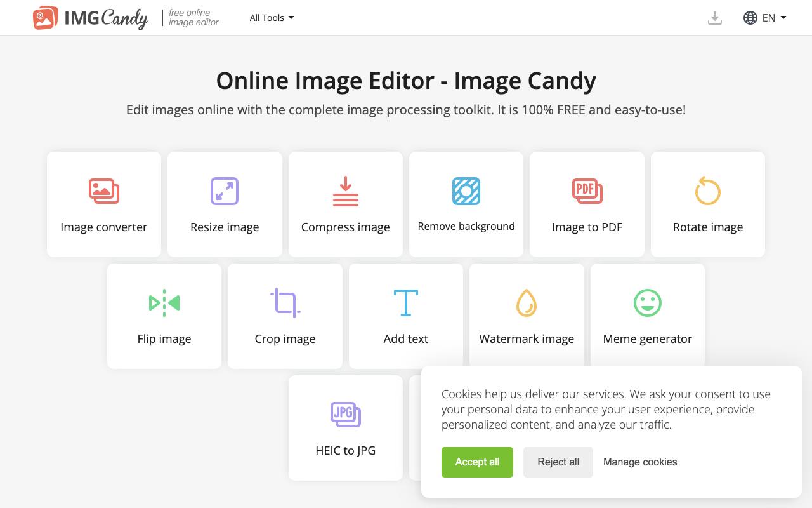Click the 'Crop image' label
This screenshot has height=508, width=812.
tap(285, 339)
